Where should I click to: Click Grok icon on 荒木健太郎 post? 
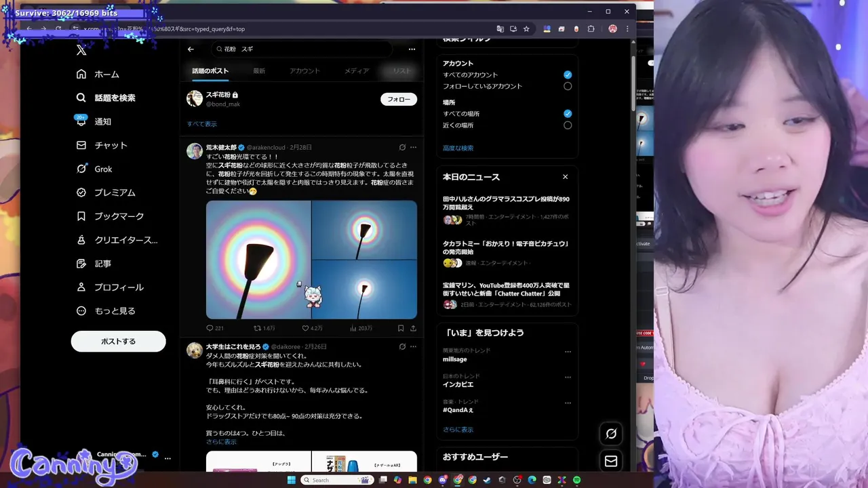pyautogui.click(x=402, y=147)
